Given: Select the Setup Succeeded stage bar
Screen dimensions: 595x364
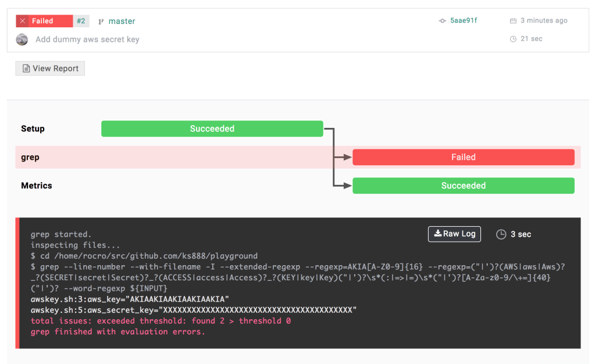Looking at the screenshot, I should 212,129.
